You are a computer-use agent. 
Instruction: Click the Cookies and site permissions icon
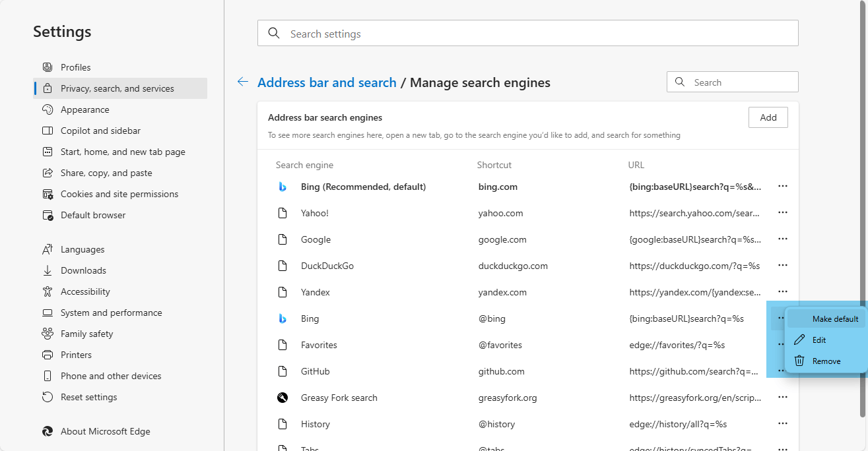click(x=47, y=194)
